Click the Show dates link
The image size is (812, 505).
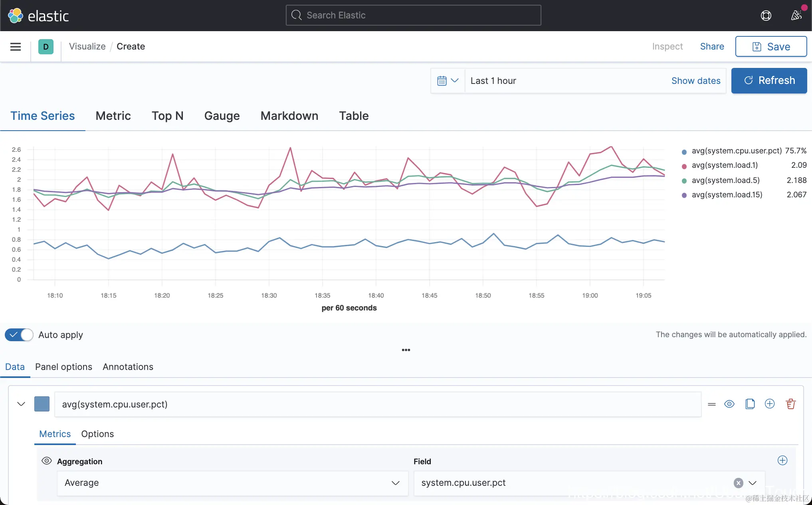[x=695, y=81]
